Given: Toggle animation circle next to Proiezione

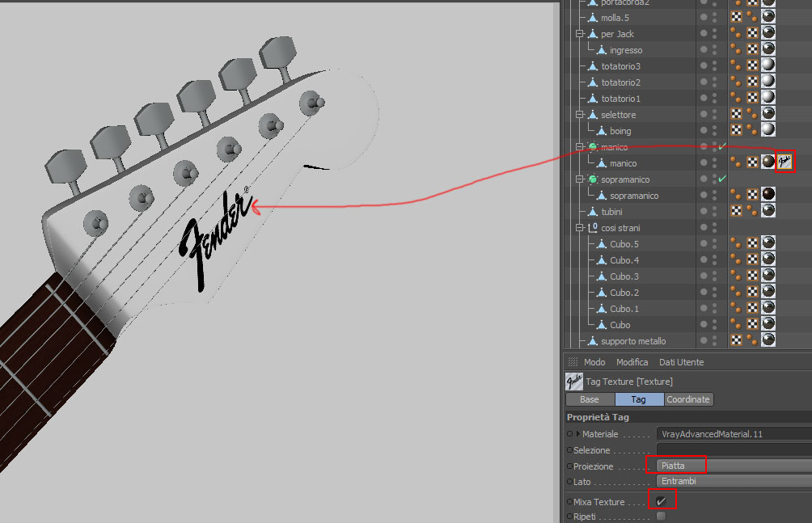Looking at the screenshot, I should pyautogui.click(x=569, y=466).
